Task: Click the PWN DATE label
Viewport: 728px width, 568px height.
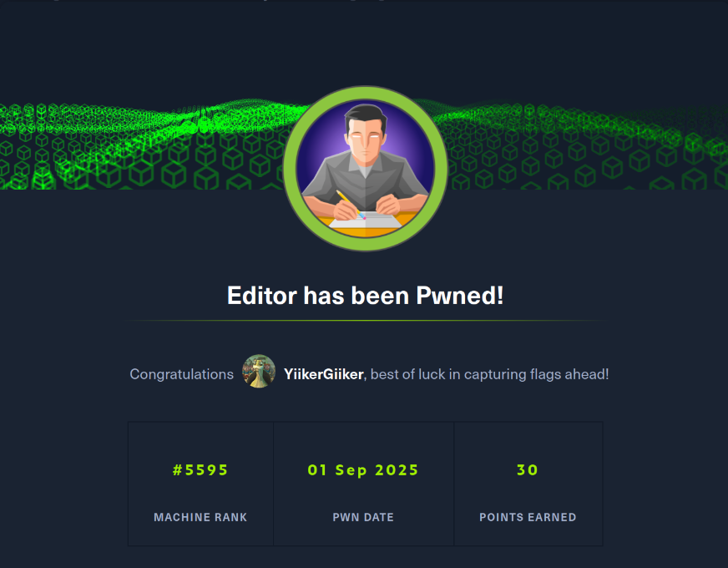Action: coord(363,517)
